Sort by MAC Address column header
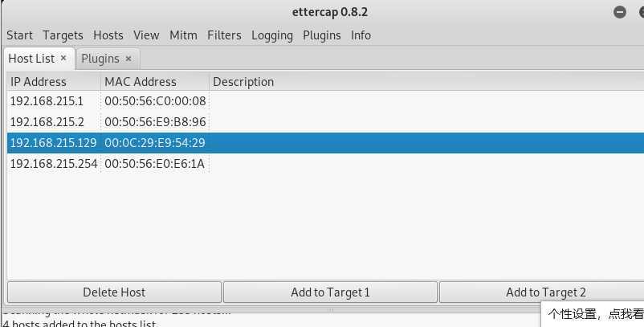 [155, 82]
